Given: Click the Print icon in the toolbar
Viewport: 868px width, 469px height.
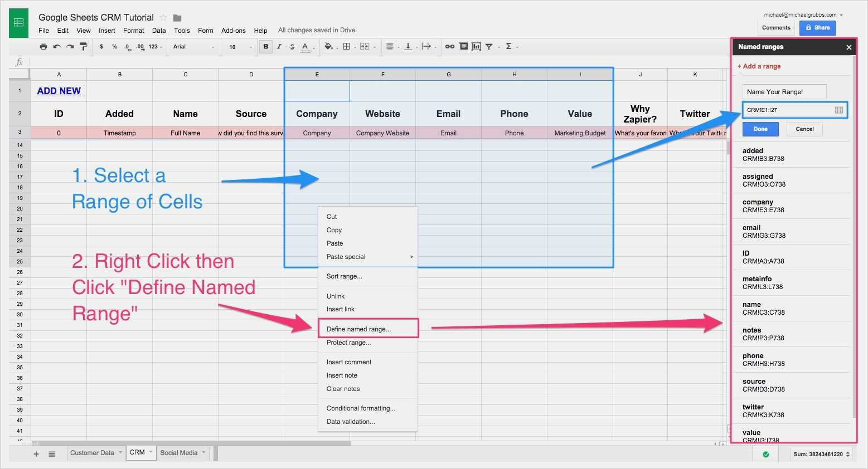Looking at the screenshot, I should point(43,47).
